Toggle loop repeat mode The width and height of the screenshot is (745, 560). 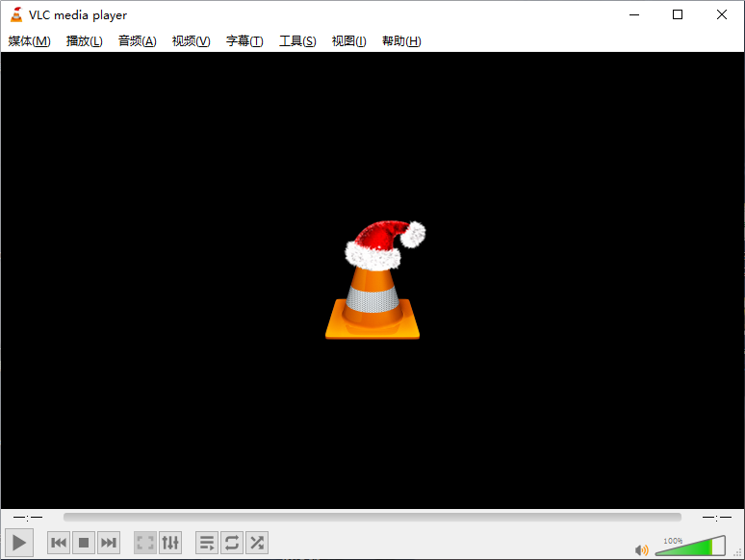[232, 543]
